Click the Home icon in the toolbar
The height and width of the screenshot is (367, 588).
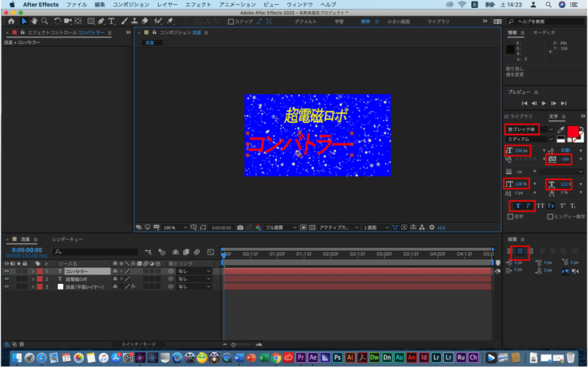pyautogui.click(x=11, y=21)
